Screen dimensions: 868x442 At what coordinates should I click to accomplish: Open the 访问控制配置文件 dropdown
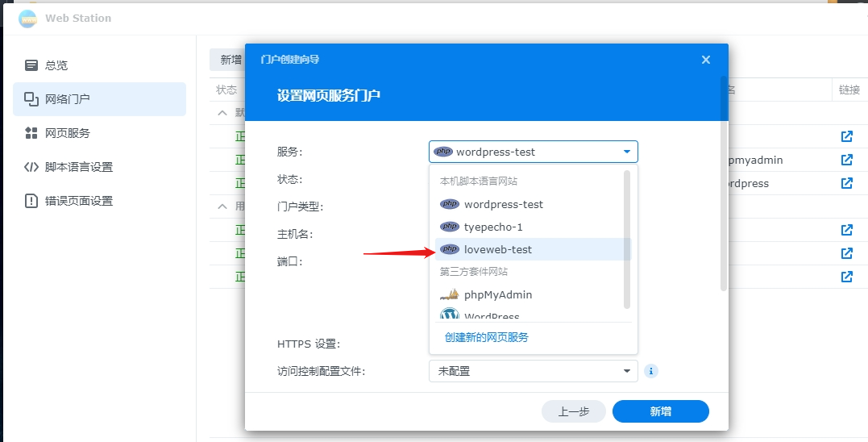(x=533, y=371)
